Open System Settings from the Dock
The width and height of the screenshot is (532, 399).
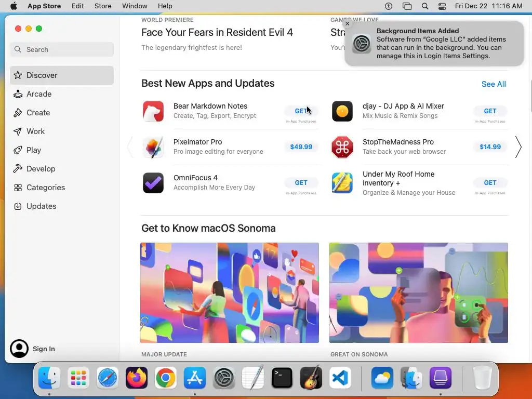(224, 378)
